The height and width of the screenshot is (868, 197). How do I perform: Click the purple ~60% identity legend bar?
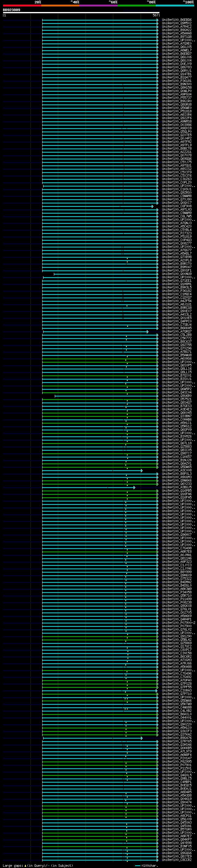point(99,6)
